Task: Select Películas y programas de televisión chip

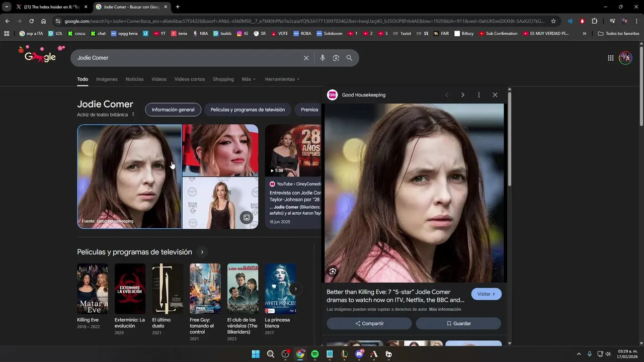Action: (x=248, y=110)
